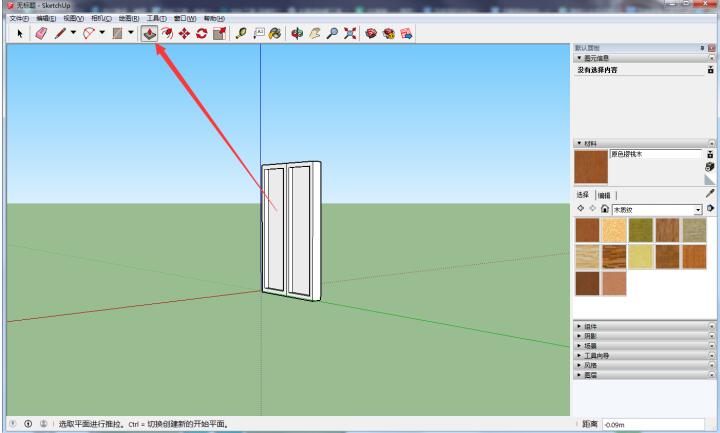
Task: Select the first wood swatch in the grid
Action: click(587, 230)
